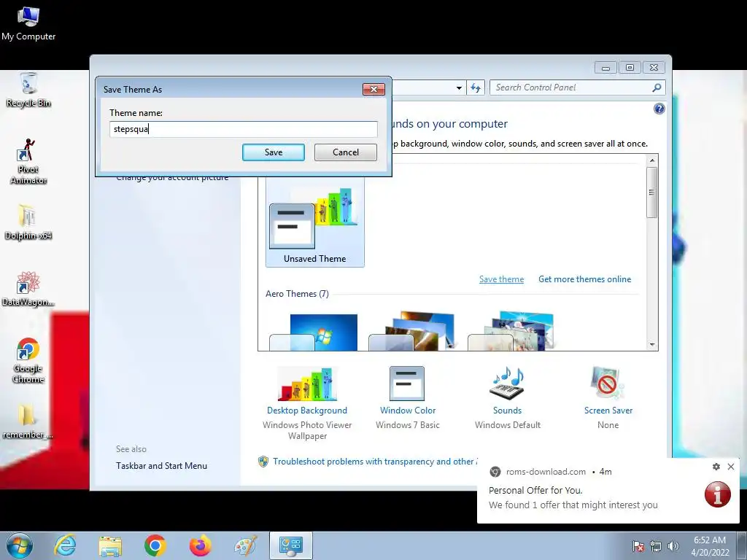This screenshot has width=747, height=560.
Task: Open Troubleshoot problems with transparency link
Action: tap(374, 462)
